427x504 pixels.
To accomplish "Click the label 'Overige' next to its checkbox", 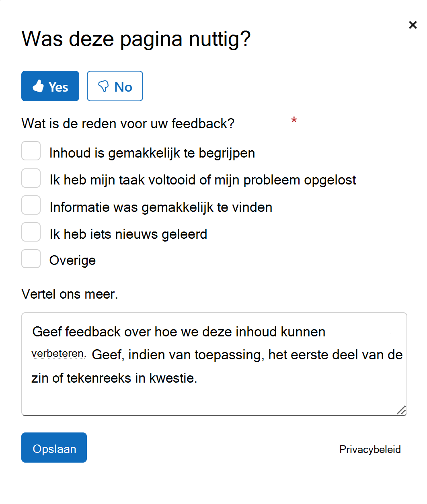I will coord(72,260).
